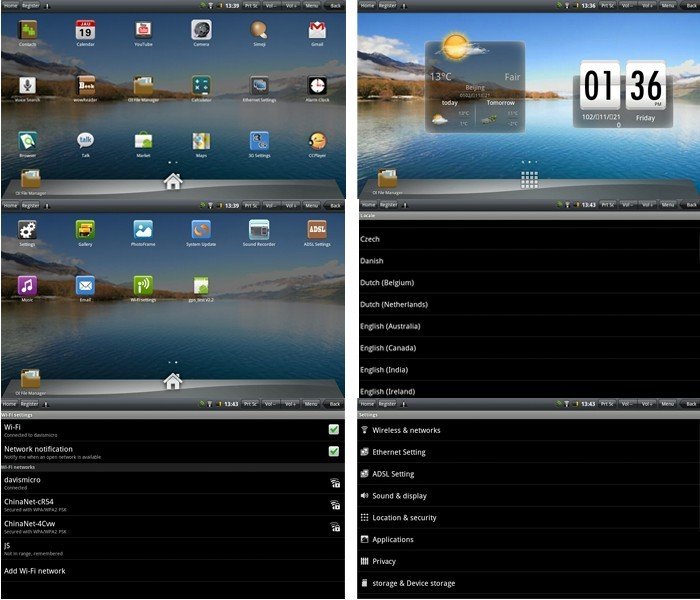Screen dimensions: 700x600
Task: Open the Location & security entry
Action: click(x=404, y=518)
